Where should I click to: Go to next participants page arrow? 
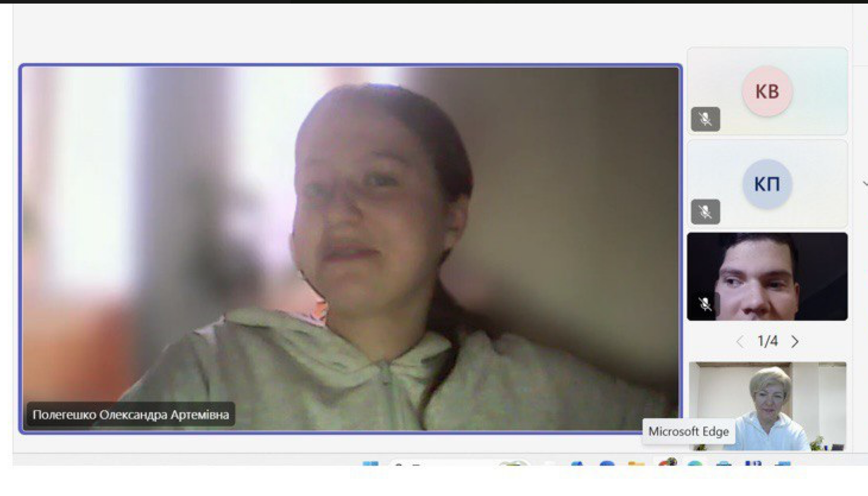(x=795, y=342)
